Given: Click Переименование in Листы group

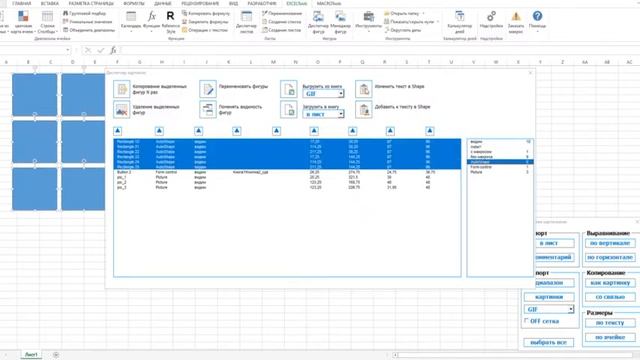Looking at the screenshot, I should pos(282,13).
